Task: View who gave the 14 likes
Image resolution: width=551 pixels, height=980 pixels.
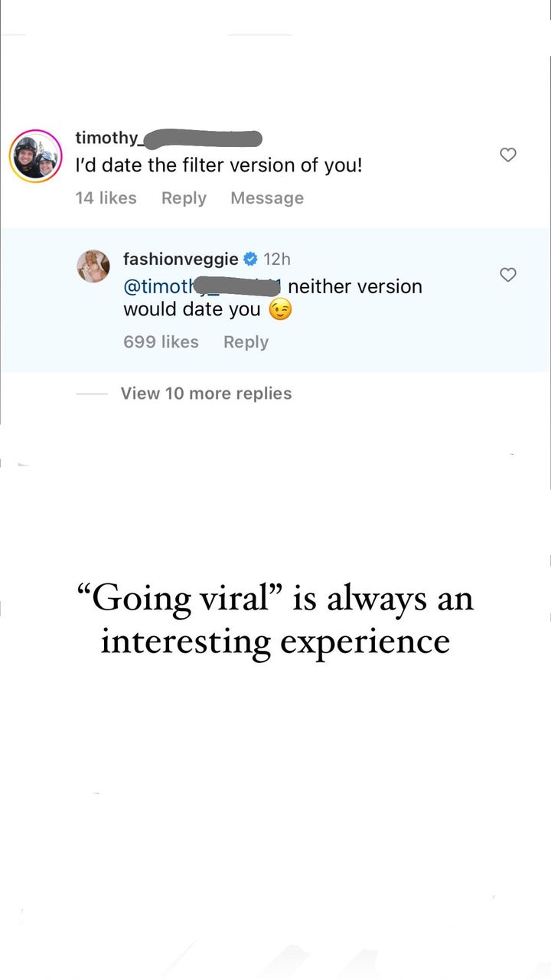Action: coord(106,198)
